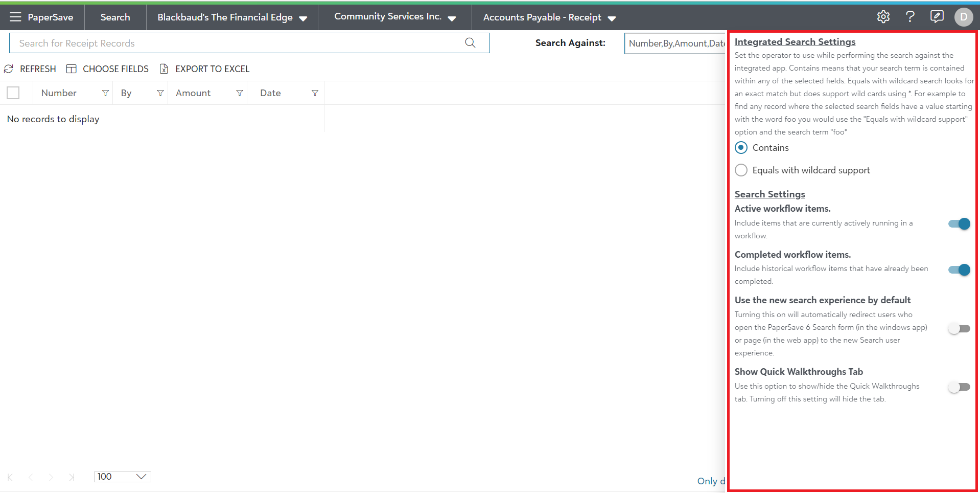Image resolution: width=980 pixels, height=493 pixels.
Task: Select Equals with wildcard support option
Action: pyautogui.click(x=741, y=170)
